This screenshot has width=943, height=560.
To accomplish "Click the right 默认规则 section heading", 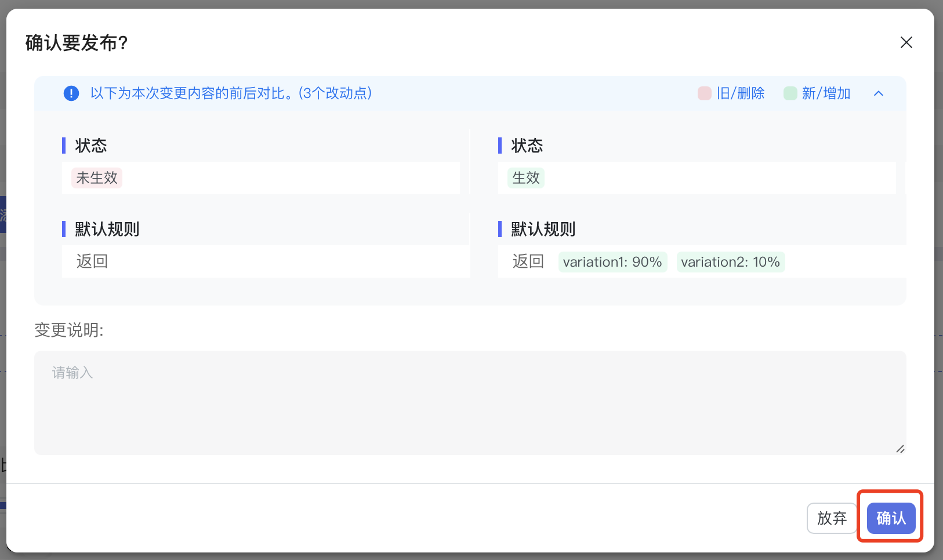I will [x=543, y=229].
